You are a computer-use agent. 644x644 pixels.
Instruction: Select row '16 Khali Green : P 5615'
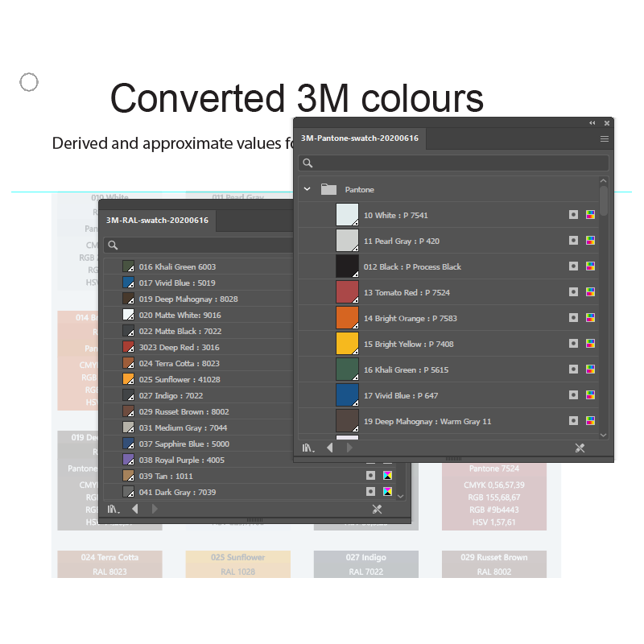[x=448, y=369]
